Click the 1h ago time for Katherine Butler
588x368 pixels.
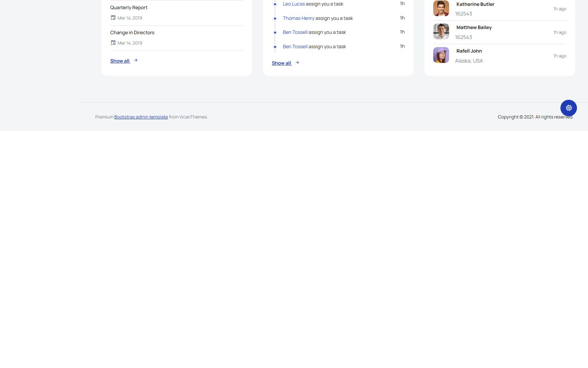[560, 9]
